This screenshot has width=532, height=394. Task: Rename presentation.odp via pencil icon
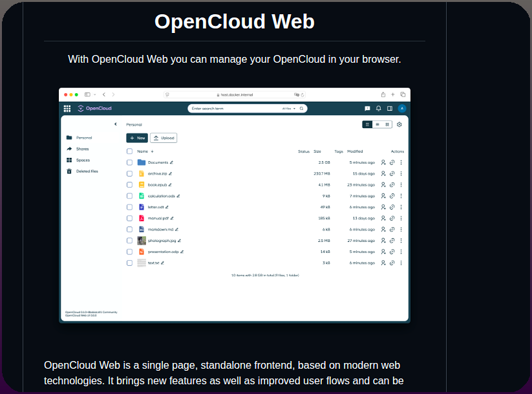[x=182, y=252]
